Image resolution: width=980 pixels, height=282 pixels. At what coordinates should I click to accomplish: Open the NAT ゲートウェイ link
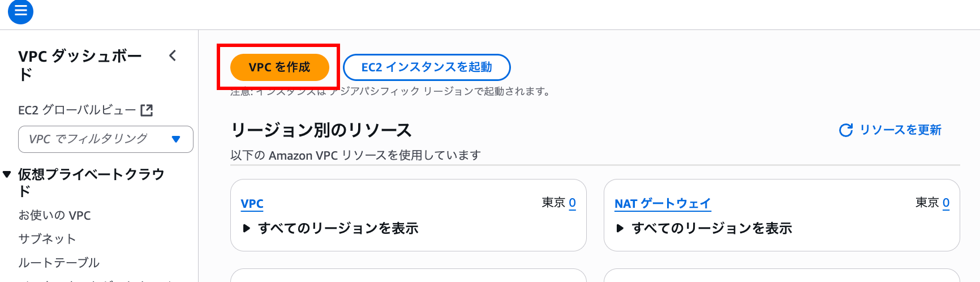pyautogui.click(x=663, y=204)
